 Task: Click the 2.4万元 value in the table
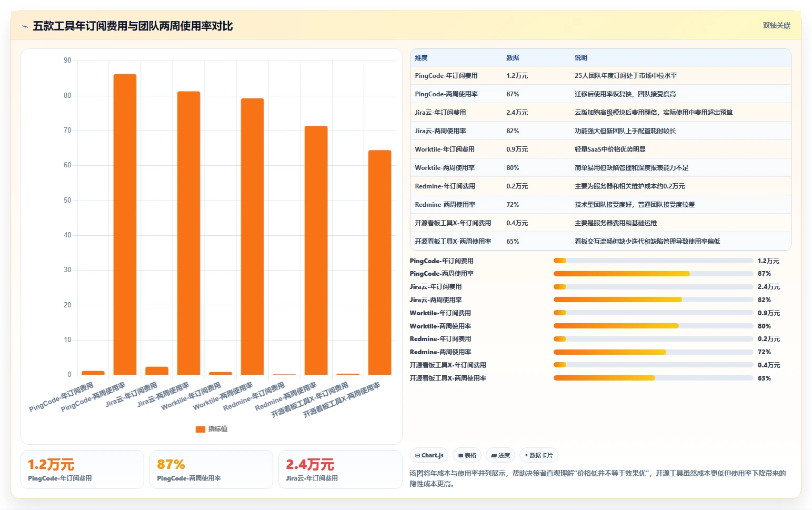pyautogui.click(x=517, y=113)
